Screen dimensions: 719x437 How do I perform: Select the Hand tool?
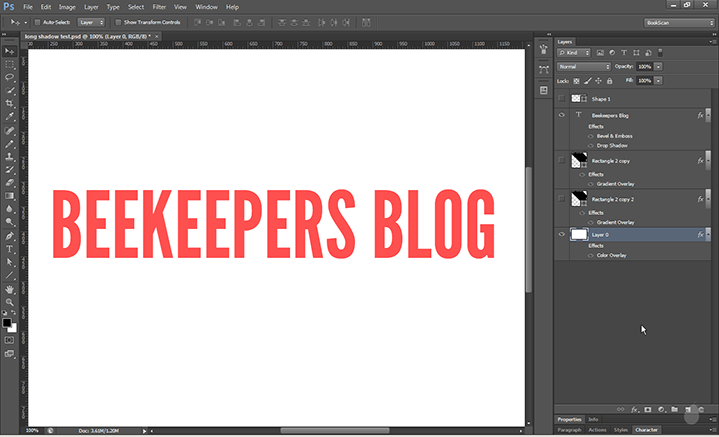pos(10,287)
